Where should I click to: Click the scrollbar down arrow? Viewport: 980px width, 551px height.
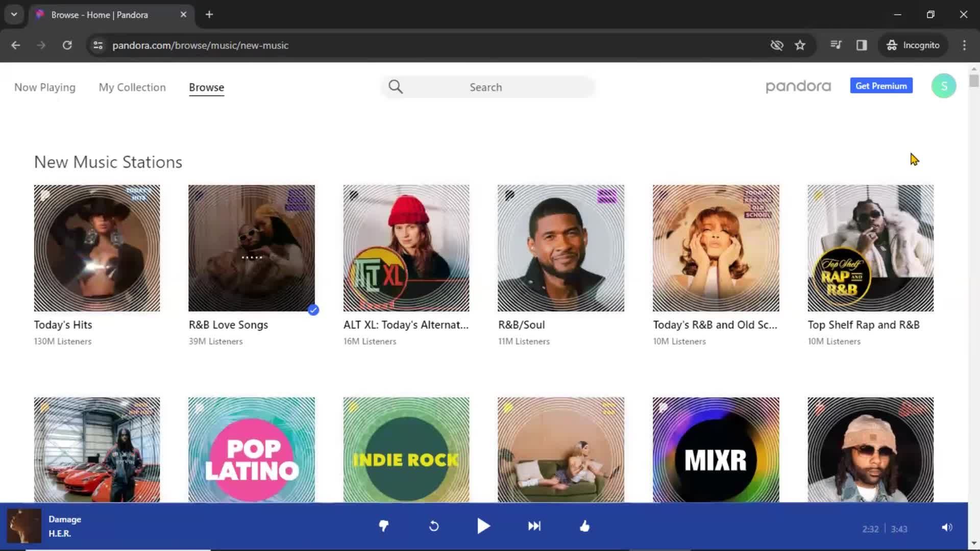tap(974, 543)
